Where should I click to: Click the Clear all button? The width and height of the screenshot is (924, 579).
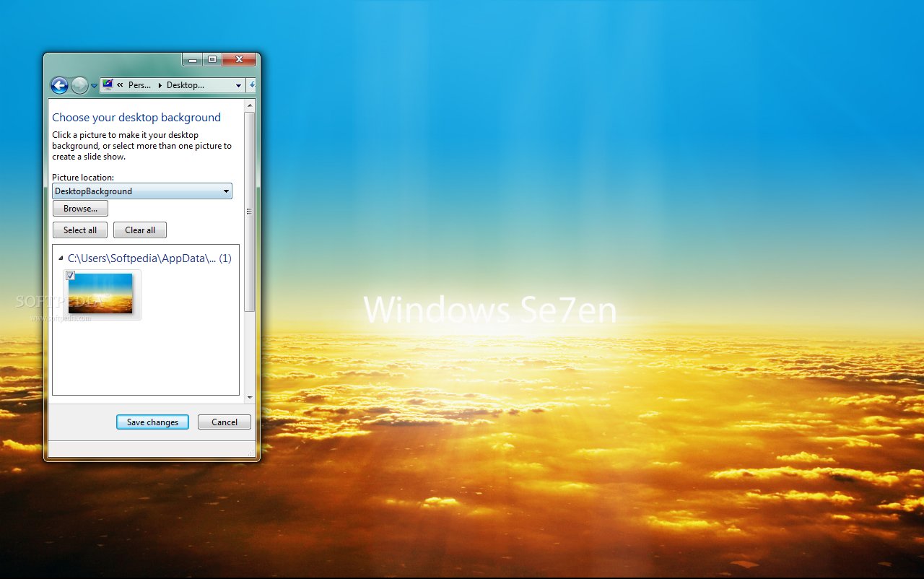coord(140,230)
